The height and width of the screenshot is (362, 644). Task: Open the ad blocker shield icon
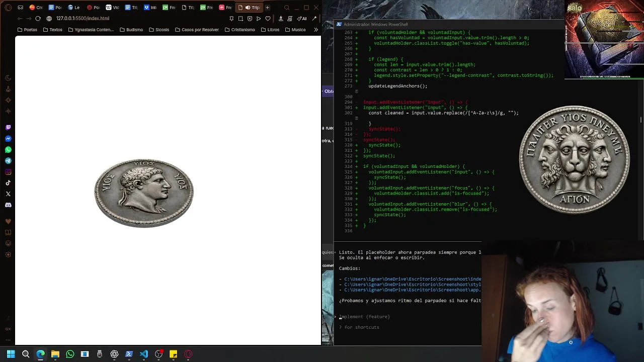pos(250,19)
